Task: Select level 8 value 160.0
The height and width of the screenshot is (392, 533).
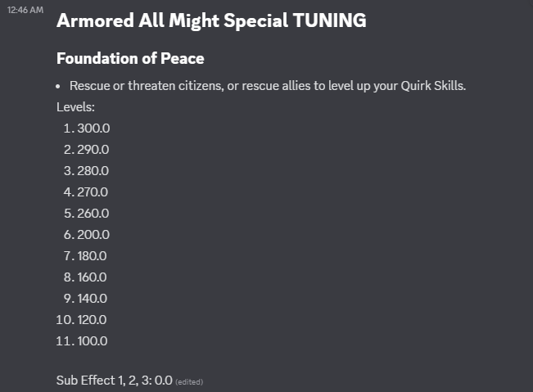Action: 93,277
